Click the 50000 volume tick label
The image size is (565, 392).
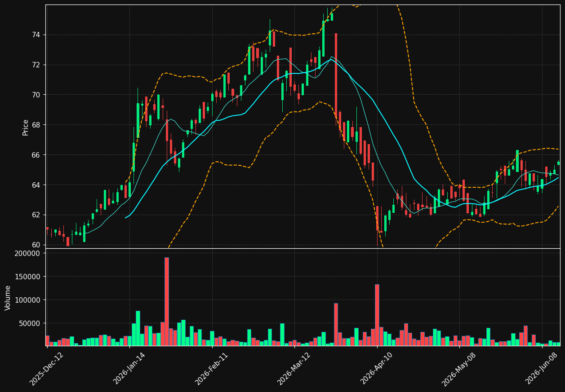click(x=30, y=323)
